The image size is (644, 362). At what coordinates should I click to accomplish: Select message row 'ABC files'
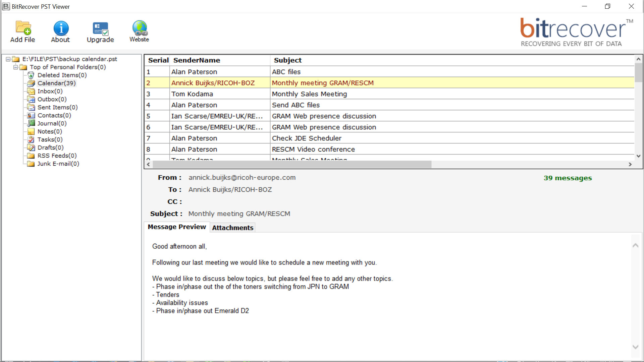(x=389, y=72)
